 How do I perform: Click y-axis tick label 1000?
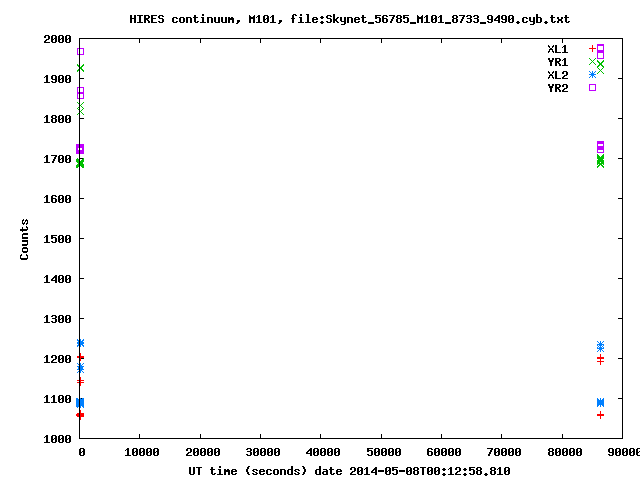tap(57, 439)
